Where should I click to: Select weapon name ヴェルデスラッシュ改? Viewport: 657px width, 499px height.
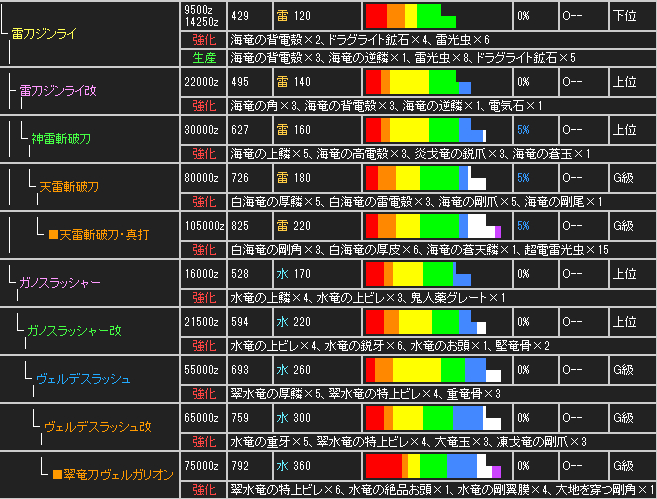coord(98,427)
